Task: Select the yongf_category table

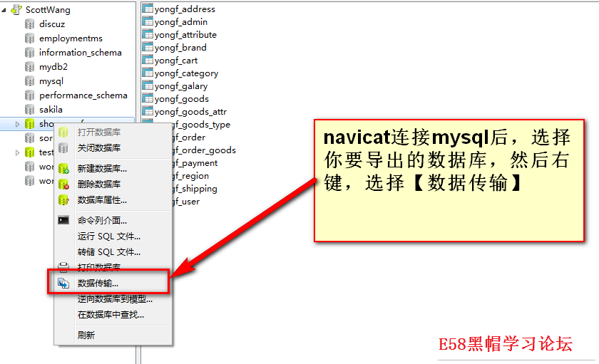Action: (x=186, y=73)
